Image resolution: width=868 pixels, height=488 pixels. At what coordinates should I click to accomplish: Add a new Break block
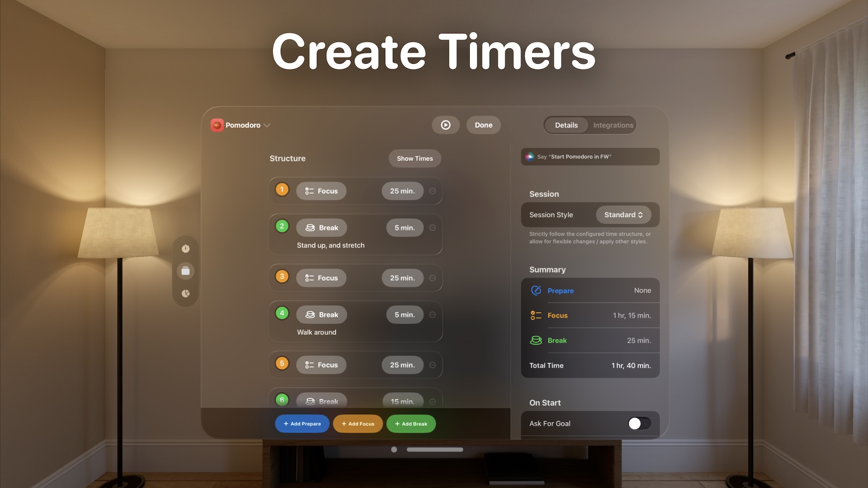tap(411, 423)
